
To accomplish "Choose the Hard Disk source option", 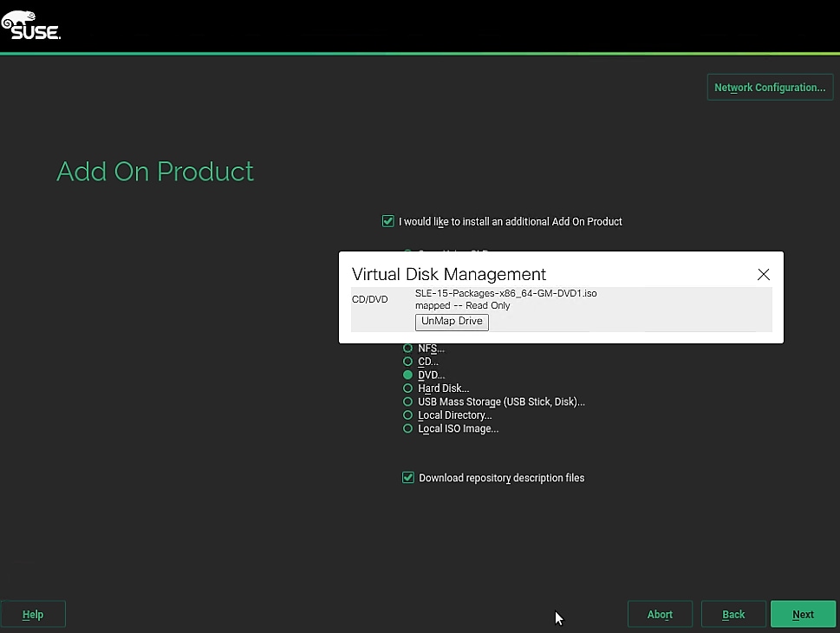I will click(x=407, y=388).
